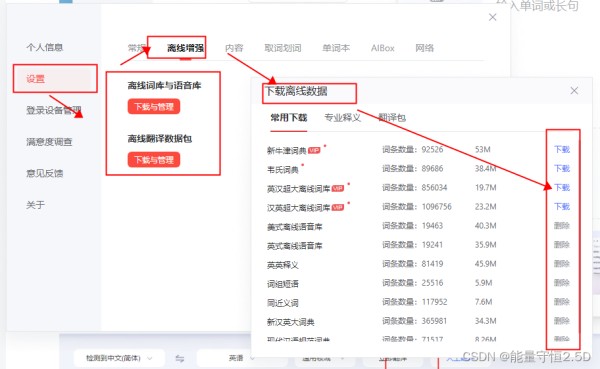The width and height of the screenshot is (600, 369).
Task: Select the 常用下载 tab
Action: click(289, 118)
